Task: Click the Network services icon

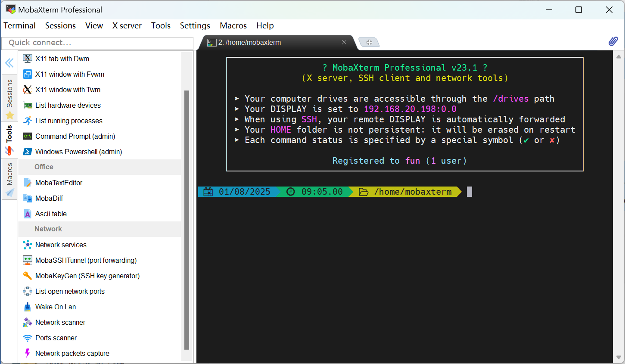Action: 28,245
